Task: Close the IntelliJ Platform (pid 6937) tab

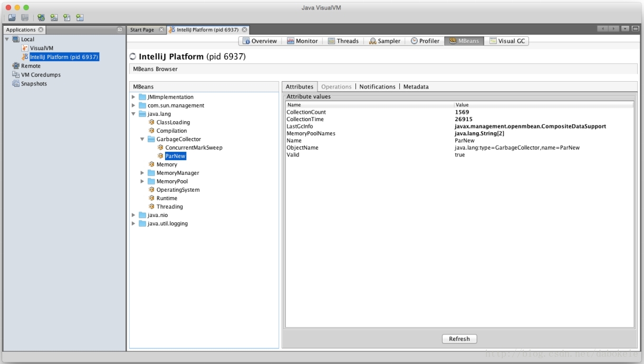Action: pos(245,30)
